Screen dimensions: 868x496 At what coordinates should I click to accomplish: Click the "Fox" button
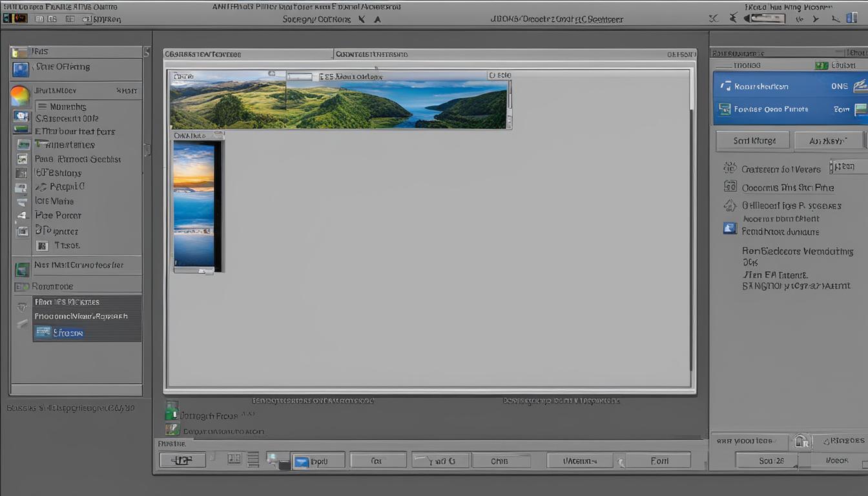(378, 461)
